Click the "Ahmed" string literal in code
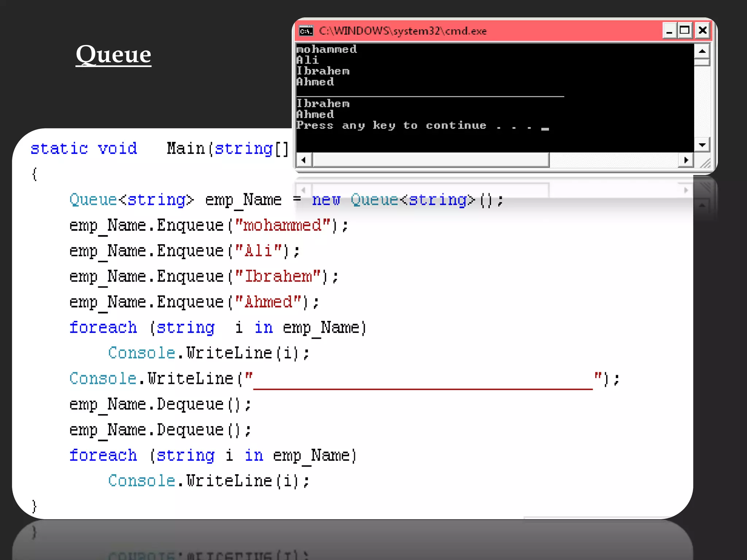This screenshot has height=560, width=747. tap(268, 302)
